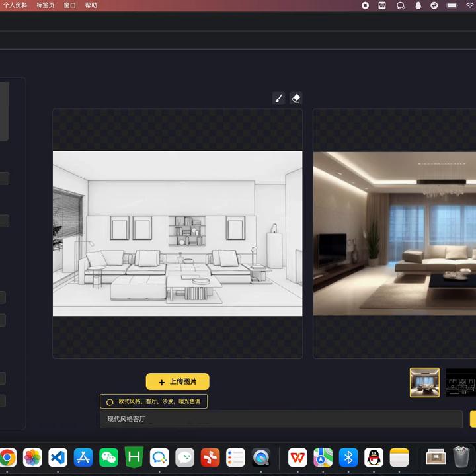Open the Trash in the dock
Screen dimensions: 476x476
click(461, 457)
